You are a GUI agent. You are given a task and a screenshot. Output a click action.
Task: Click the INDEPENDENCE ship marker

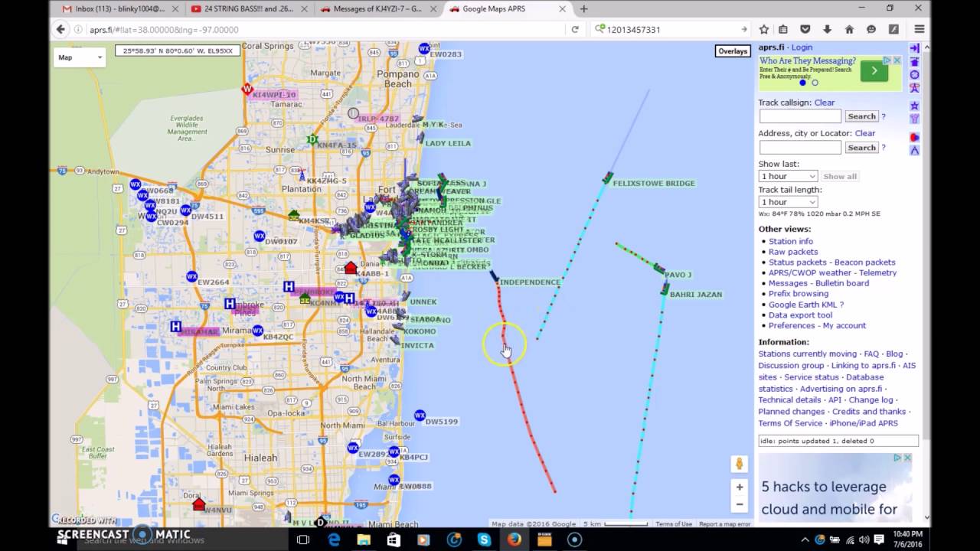pyautogui.click(x=495, y=277)
